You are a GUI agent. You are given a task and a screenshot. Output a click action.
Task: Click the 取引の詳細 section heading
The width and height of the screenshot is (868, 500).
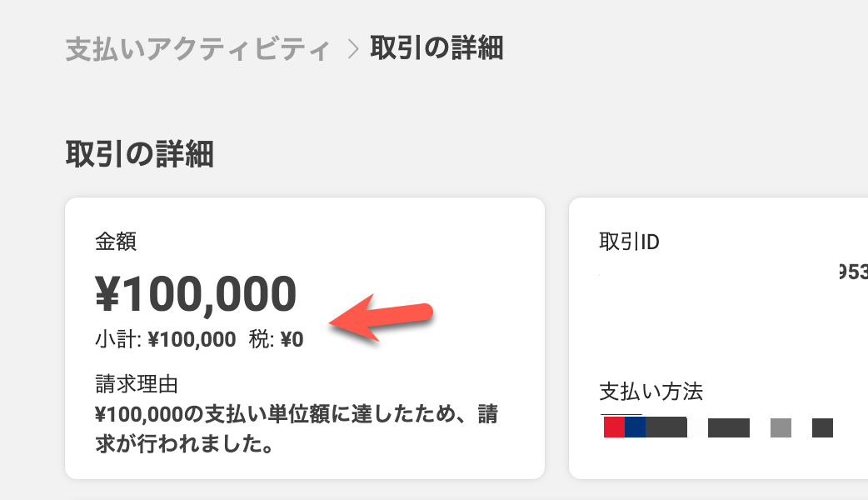139,154
